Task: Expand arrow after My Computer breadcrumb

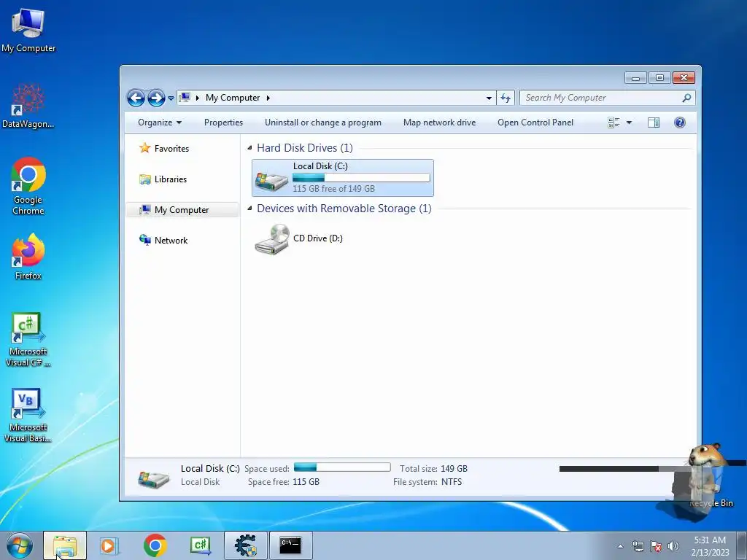Action: click(268, 98)
